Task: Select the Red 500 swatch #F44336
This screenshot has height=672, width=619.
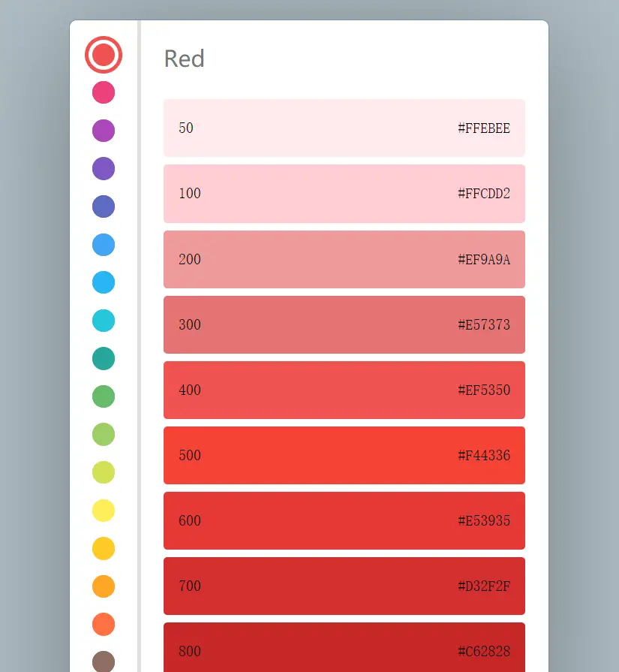Action: (344, 455)
